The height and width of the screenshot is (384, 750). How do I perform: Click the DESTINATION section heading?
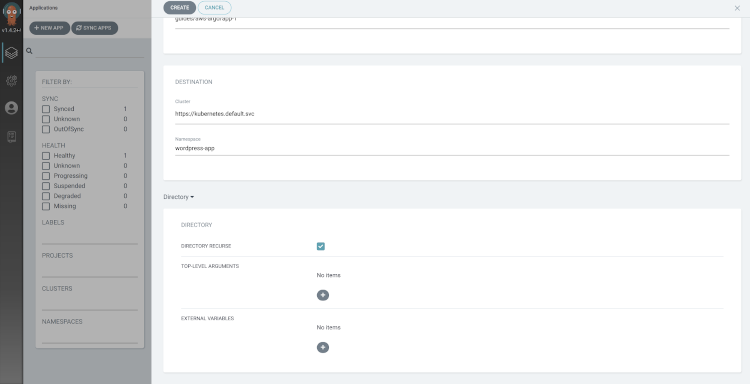[194, 82]
